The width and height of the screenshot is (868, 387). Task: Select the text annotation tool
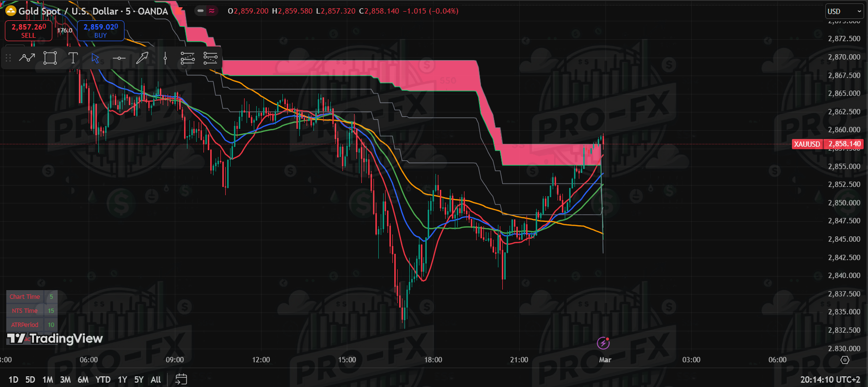pyautogui.click(x=73, y=58)
